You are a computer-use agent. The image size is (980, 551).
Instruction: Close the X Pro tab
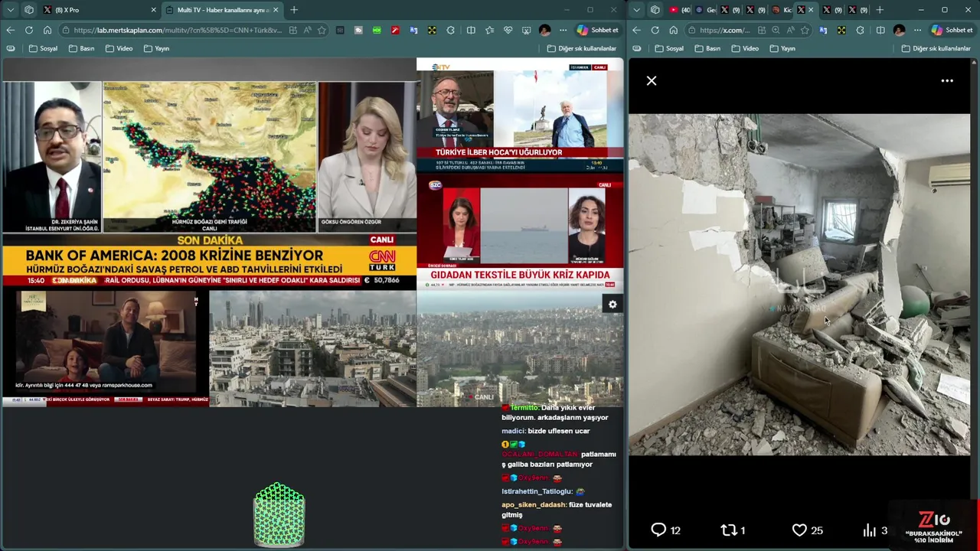(153, 10)
